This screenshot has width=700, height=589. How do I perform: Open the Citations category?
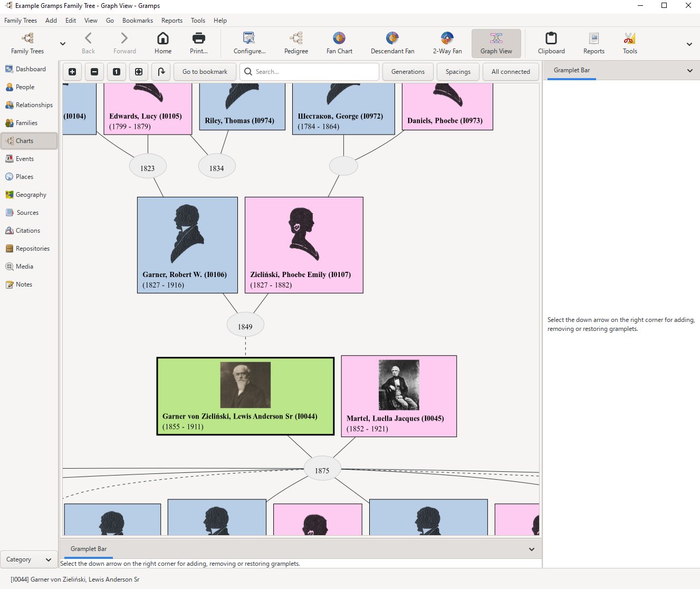29,231
